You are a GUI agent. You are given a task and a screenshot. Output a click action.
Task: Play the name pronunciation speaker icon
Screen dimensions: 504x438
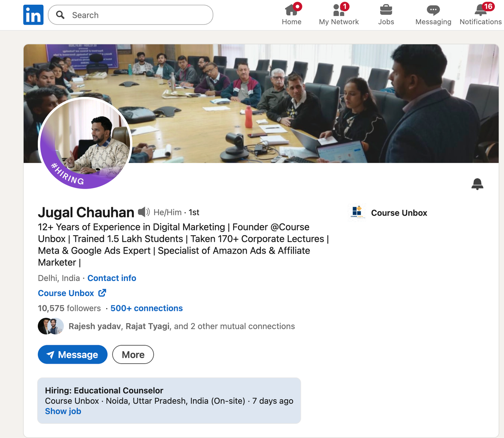coord(144,212)
